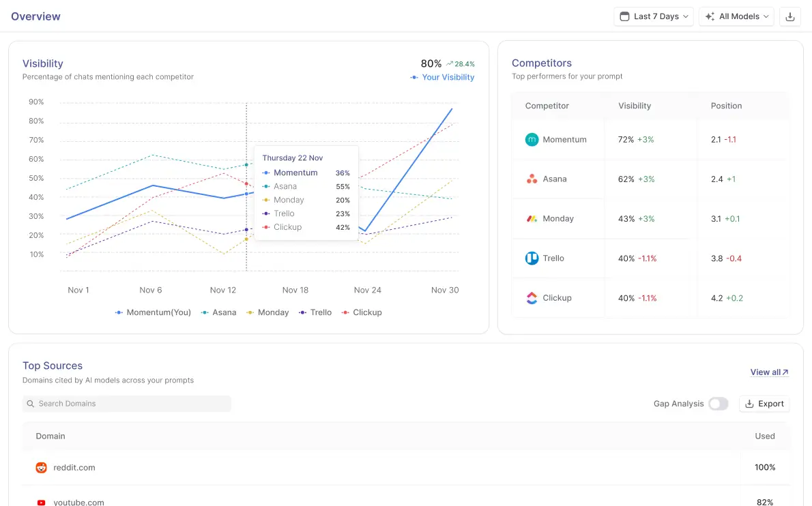
Task: Sort by the Visibility column header
Action: (x=635, y=106)
